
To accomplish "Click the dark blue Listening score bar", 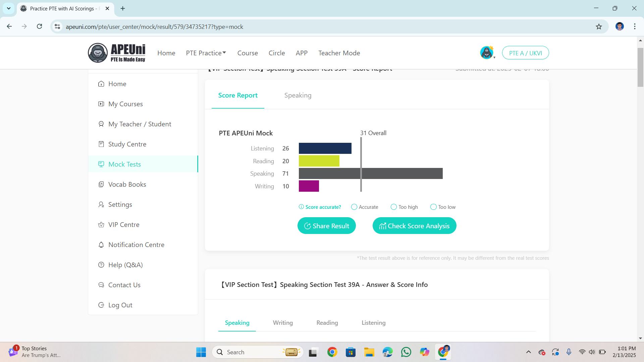I will [x=325, y=148].
